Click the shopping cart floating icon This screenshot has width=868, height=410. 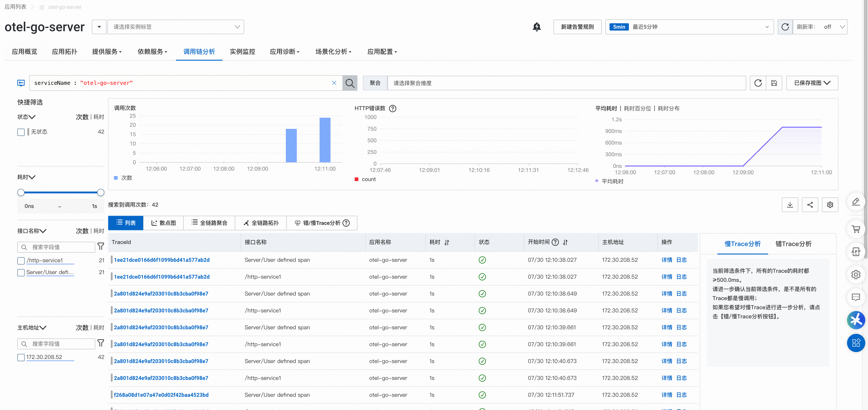(x=856, y=229)
